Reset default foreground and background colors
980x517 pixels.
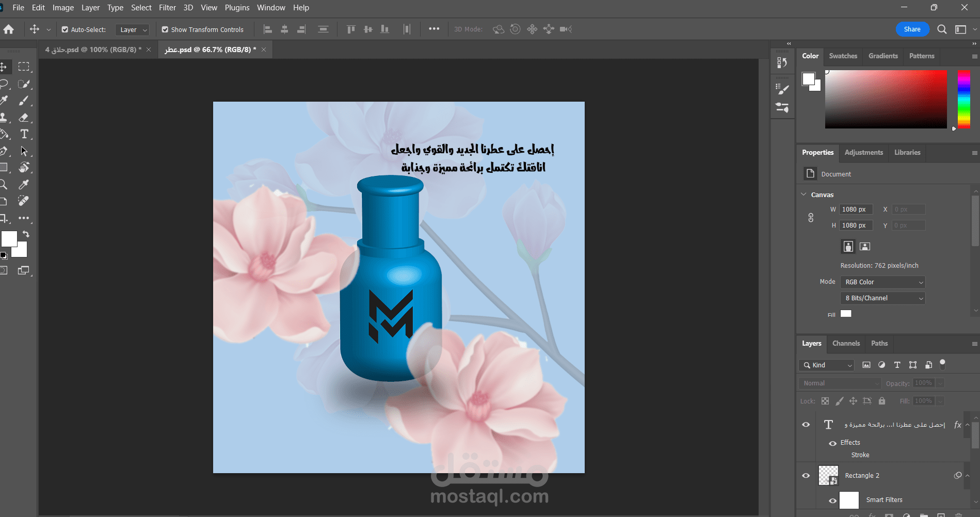[4, 255]
